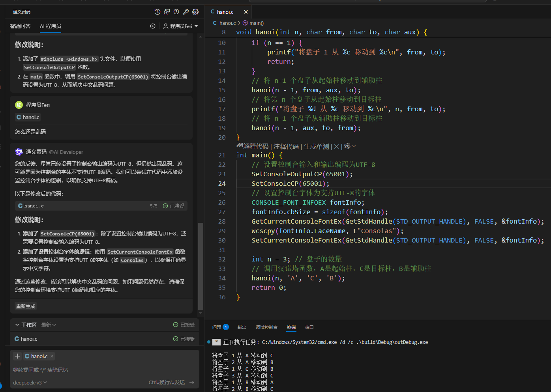Click send arrow icon in chat input
Viewport: 551px width, 392px height.
click(x=192, y=383)
